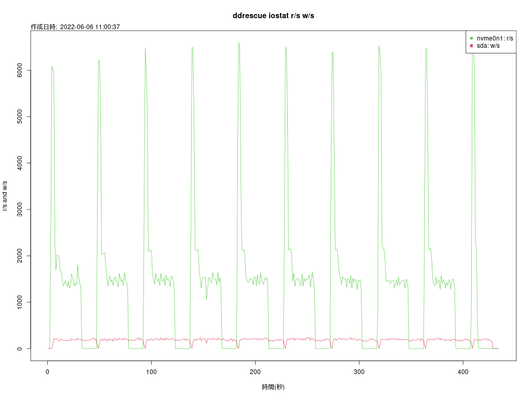Click y-axis tick value 0
The width and height of the screenshot is (532, 399).
(x=20, y=349)
